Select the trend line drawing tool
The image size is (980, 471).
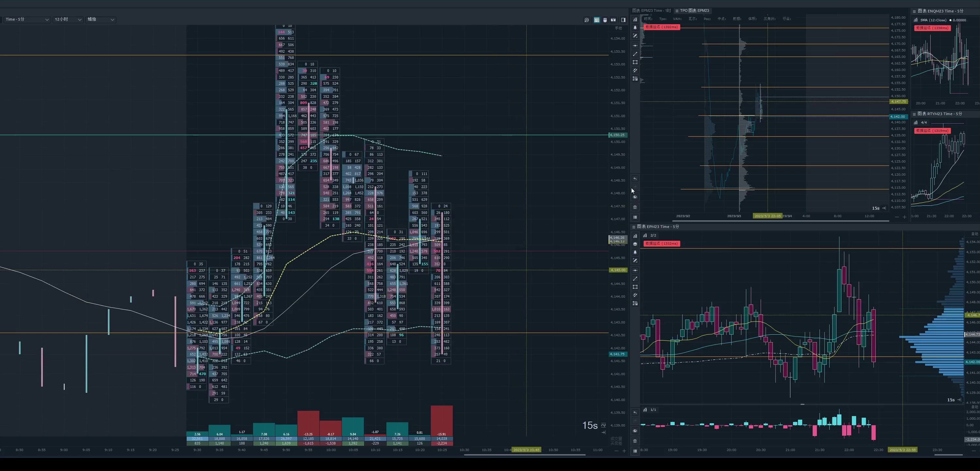[x=635, y=54]
